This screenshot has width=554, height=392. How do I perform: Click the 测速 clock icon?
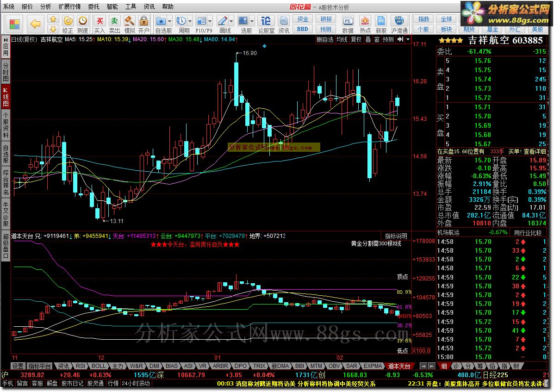click(x=83, y=25)
